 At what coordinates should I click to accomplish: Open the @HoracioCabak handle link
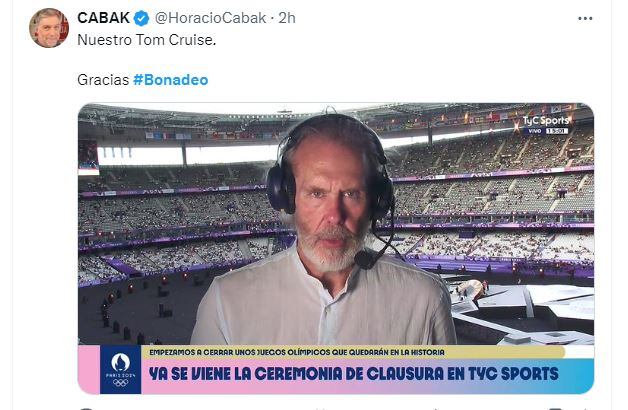pos(210,18)
